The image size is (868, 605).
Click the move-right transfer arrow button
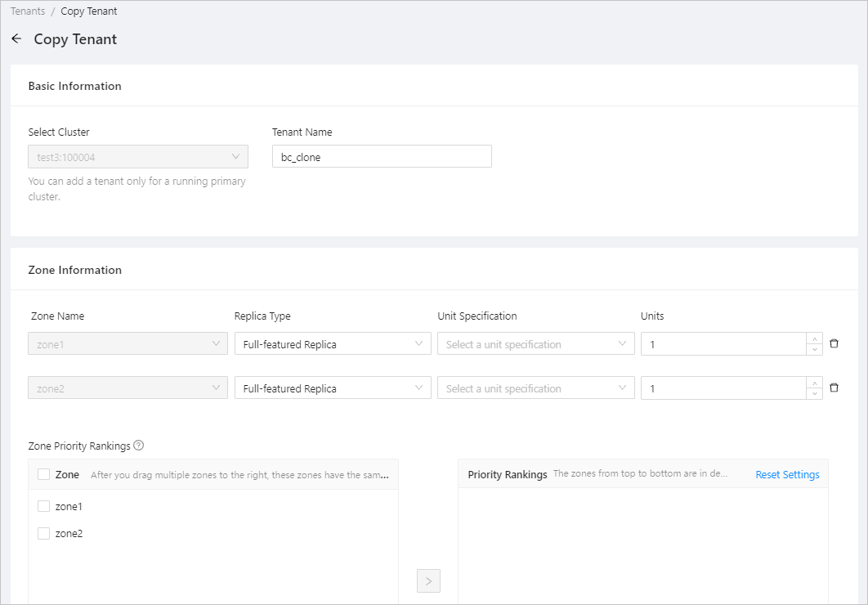coord(428,581)
